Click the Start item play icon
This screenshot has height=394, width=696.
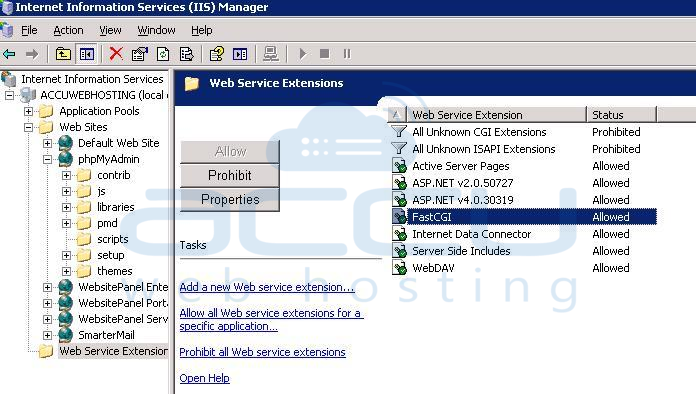[x=303, y=54]
